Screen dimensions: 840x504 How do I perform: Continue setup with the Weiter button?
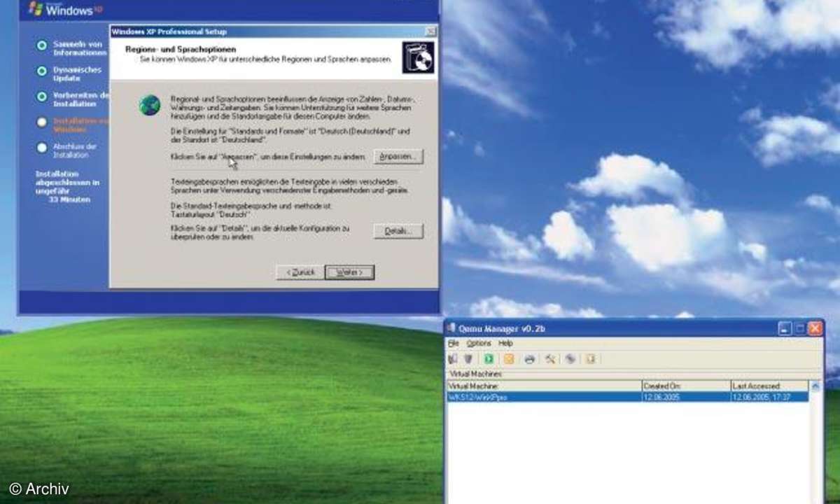pyautogui.click(x=349, y=272)
